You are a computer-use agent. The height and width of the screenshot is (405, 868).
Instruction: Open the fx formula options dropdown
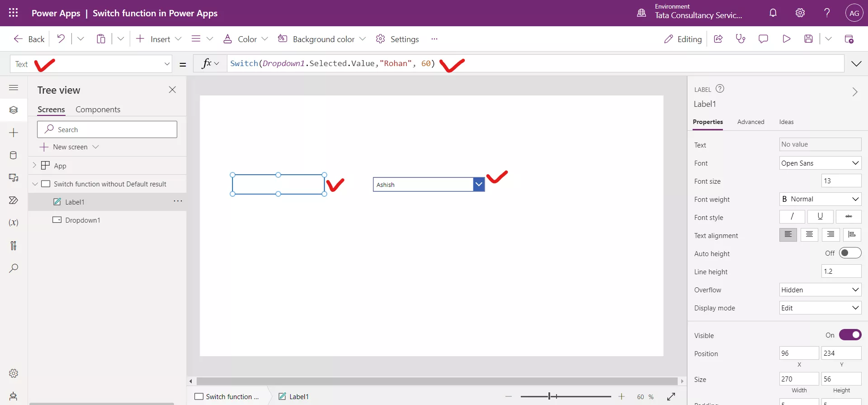[x=210, y=63]
